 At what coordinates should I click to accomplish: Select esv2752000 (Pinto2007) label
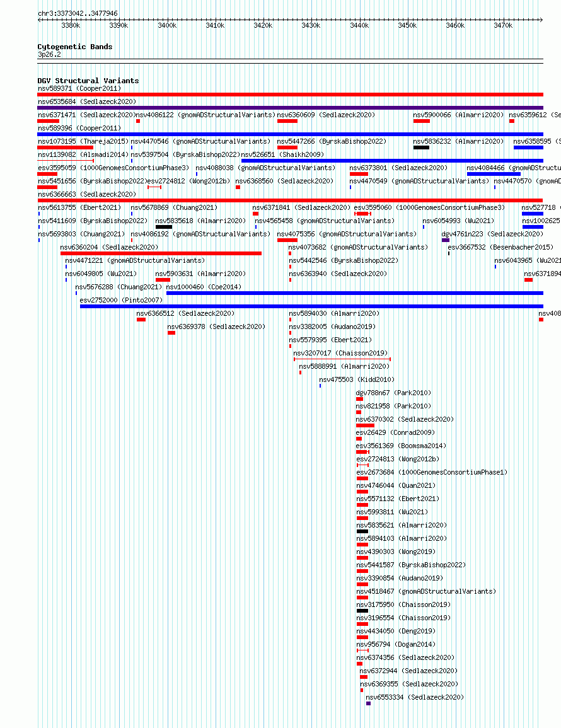tap(121, 300)
